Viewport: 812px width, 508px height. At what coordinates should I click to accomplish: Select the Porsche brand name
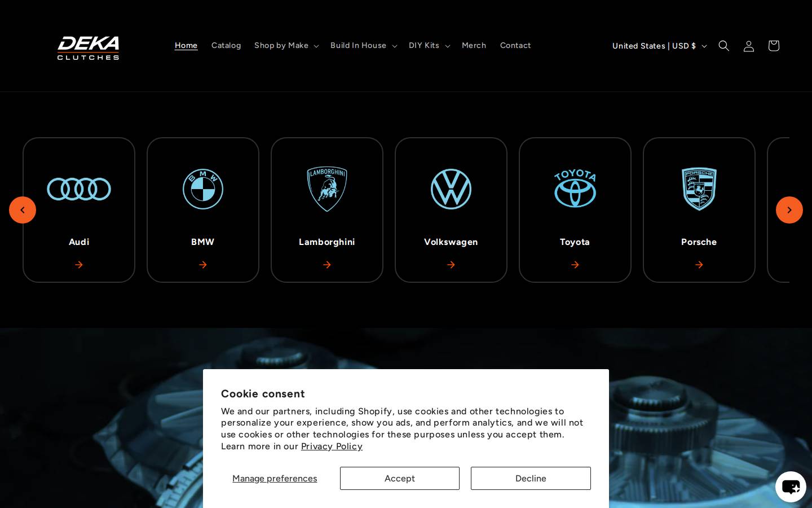click(x=699, y=242)
